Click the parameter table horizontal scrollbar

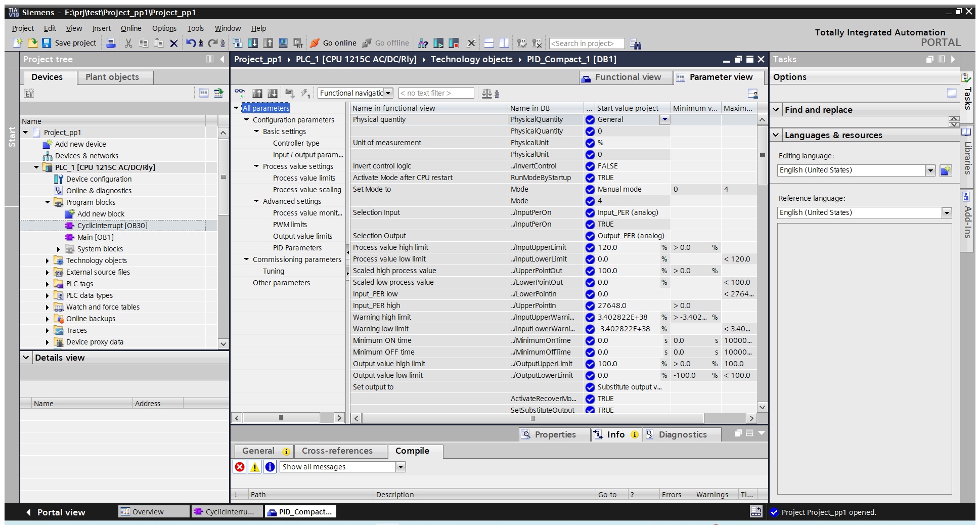click(532, 418)
